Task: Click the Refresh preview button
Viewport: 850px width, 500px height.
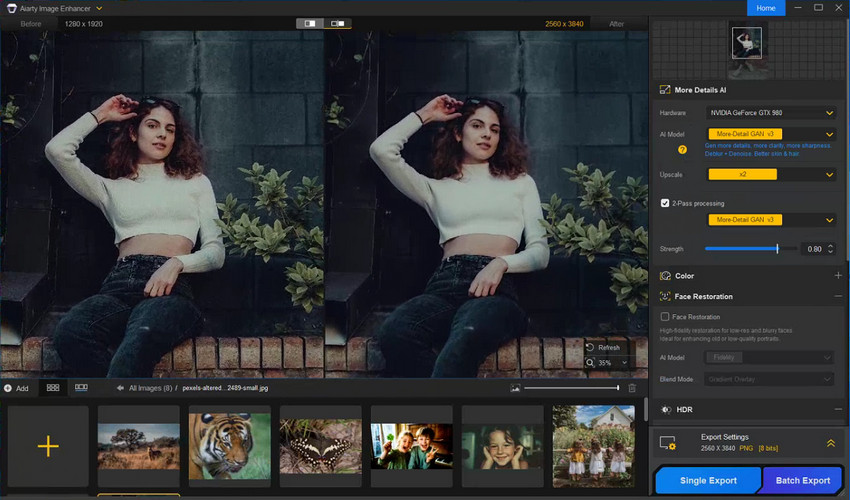Action: click(603, 347)
